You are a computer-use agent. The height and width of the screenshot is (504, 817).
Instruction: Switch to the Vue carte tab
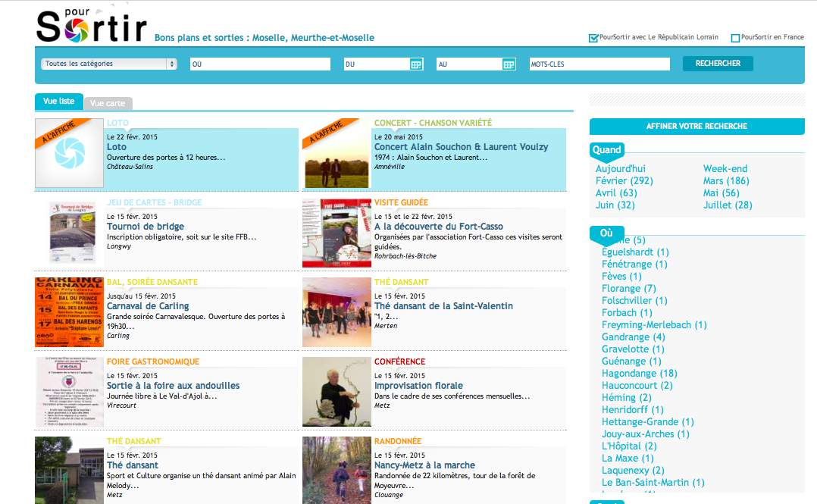coord(108,103)
